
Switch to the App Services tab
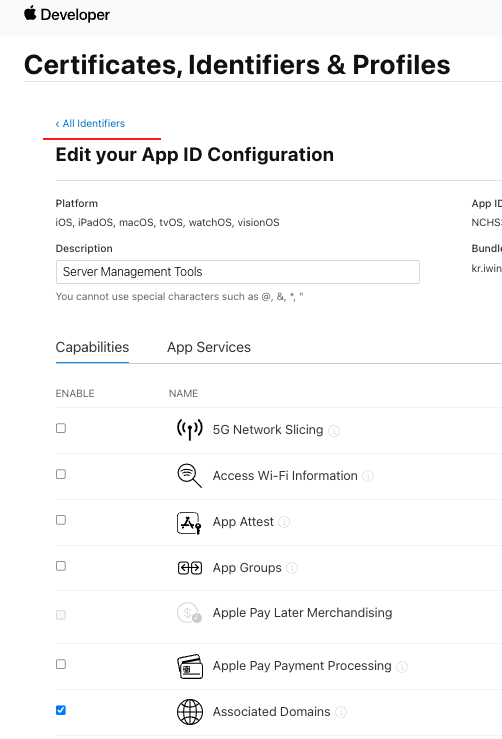point(209,347)
